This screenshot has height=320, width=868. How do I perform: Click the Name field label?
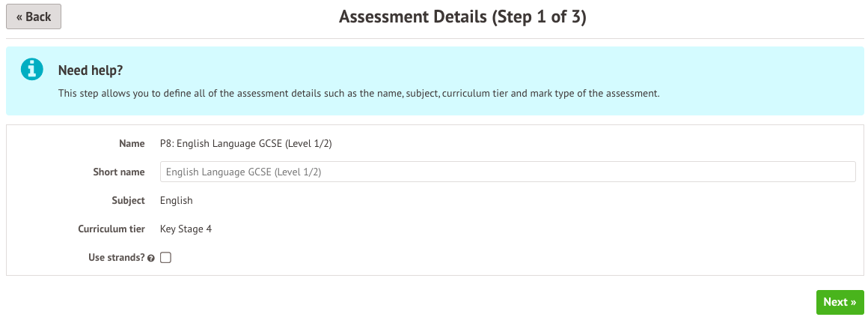(x=132, y=143)
